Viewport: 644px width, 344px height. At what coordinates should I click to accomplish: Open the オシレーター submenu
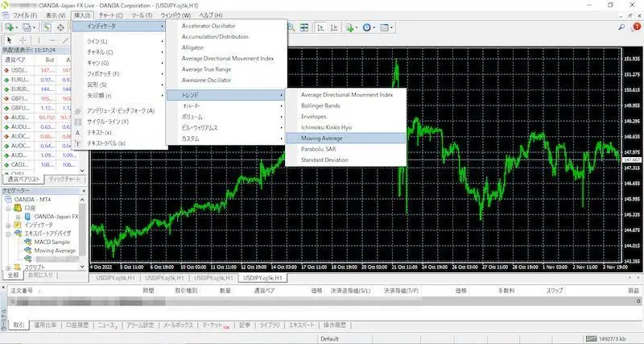tap(226, 106)
